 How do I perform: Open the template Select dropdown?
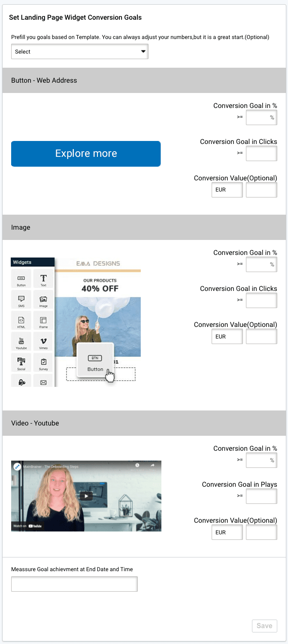pyautogui.click(x=79, y=51)
